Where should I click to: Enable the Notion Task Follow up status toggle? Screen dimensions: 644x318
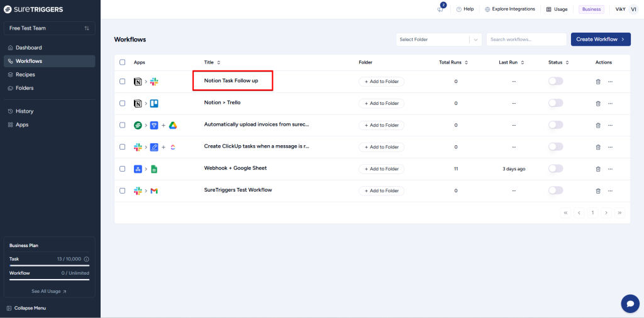pyautogui.click(x=555, y=82)
